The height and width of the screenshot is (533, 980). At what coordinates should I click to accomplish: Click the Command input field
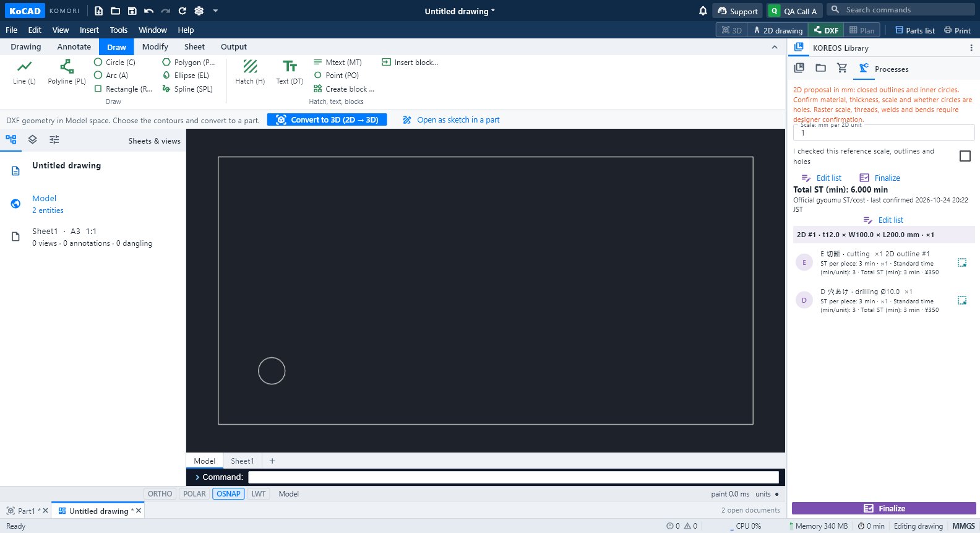514,477
